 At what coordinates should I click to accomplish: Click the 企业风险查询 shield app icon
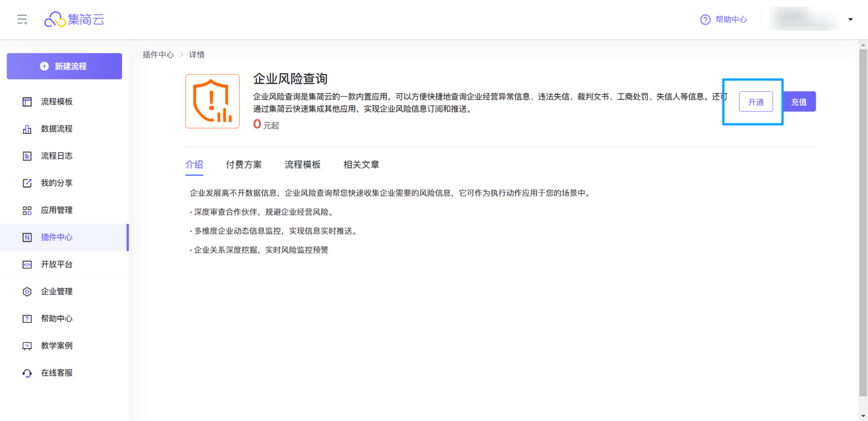point(212,101)
